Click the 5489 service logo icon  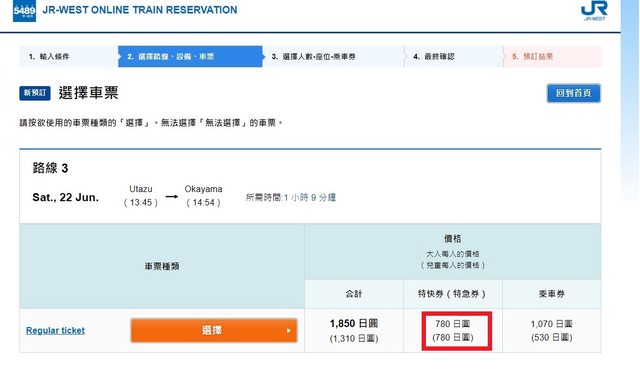24,11
